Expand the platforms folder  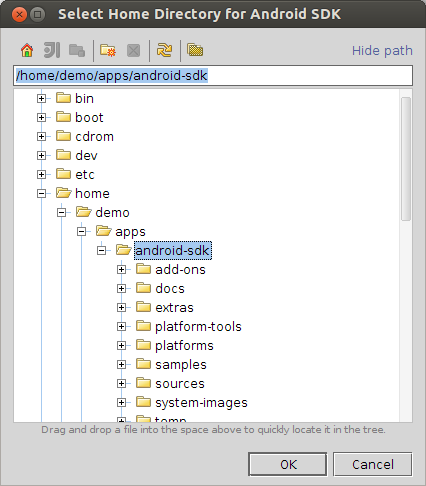(x=121, y=345)
